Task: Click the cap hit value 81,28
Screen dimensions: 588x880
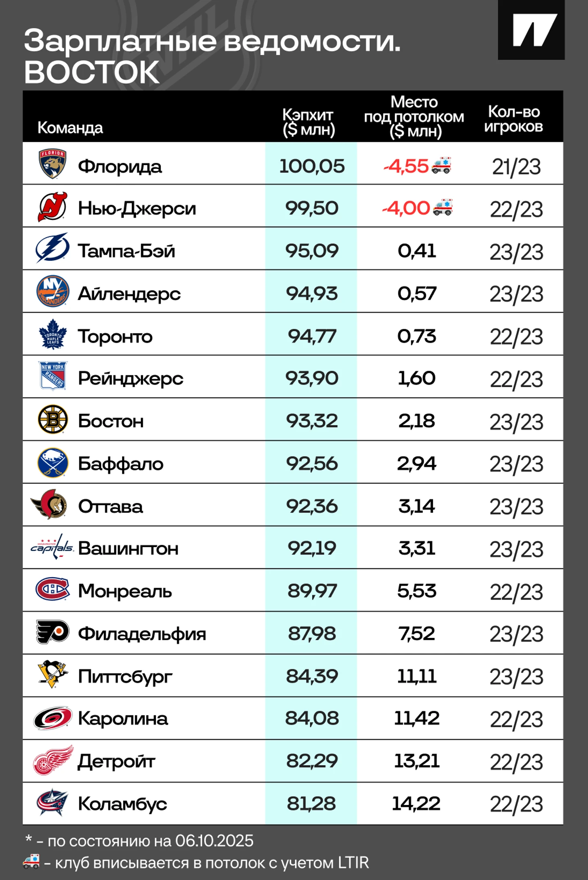Action: click(311, 803)
